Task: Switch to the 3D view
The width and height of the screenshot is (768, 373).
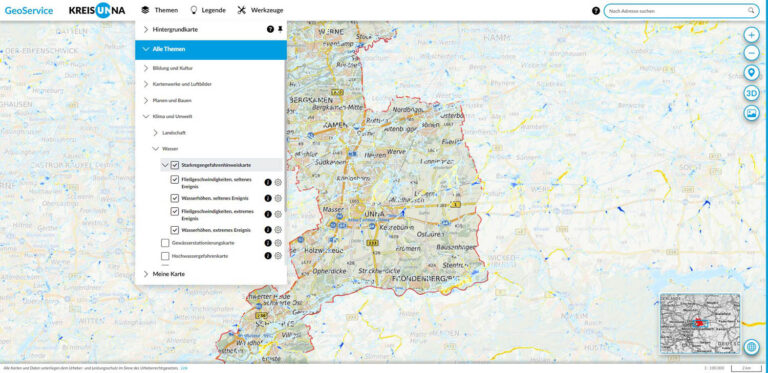Action: coord(751,93)
